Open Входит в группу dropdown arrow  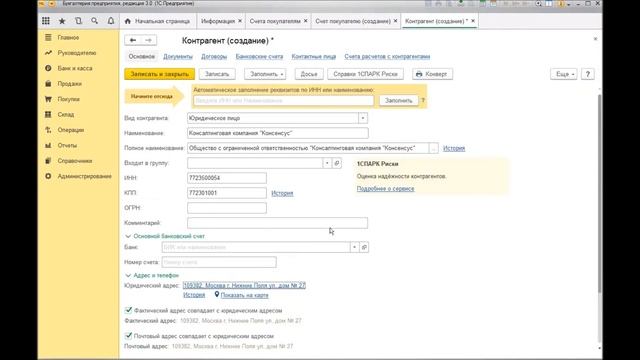click(327, 163)
